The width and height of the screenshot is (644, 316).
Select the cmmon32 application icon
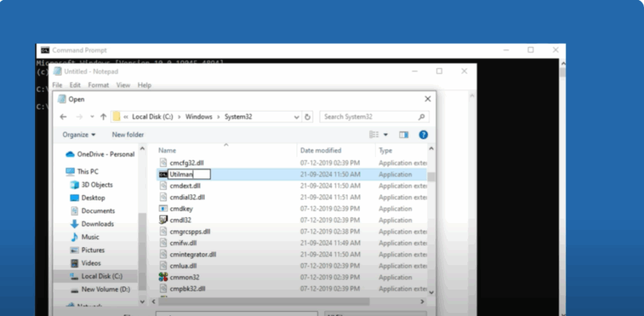pos(164,277)
